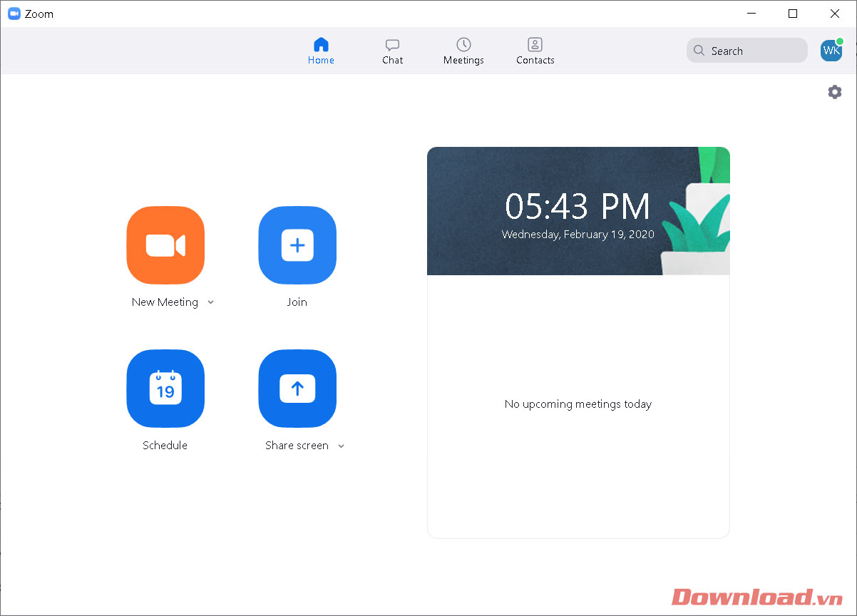Click the 05:43 PM clock banner
857x616 pixels.
point(578,211)
